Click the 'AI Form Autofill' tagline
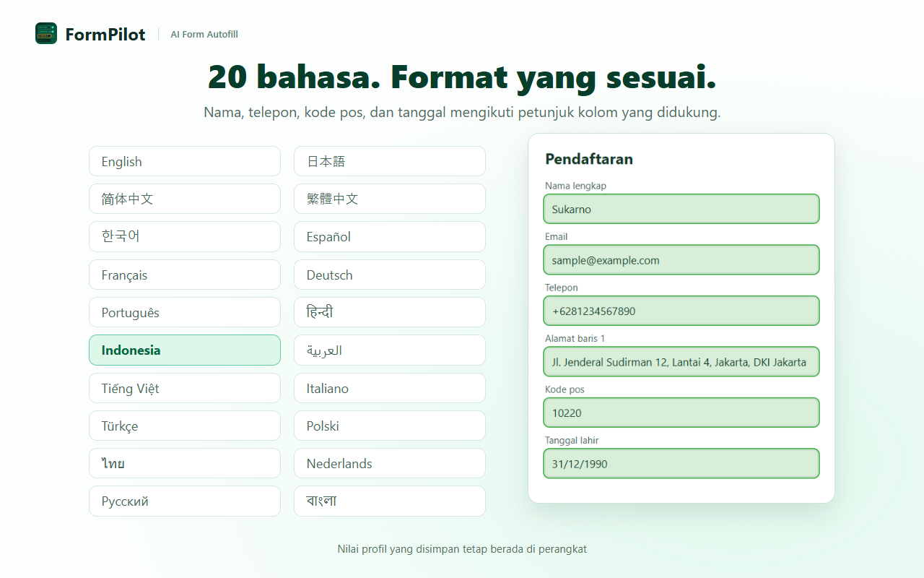 204,34
